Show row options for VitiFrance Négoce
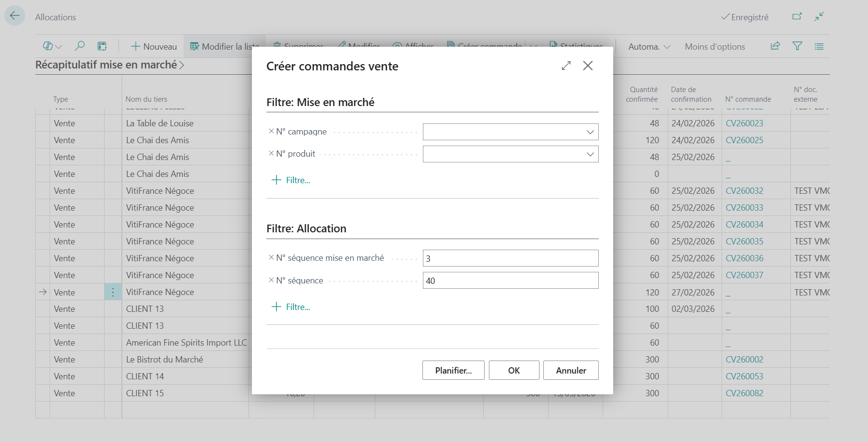The width and height of the screenshot is (868, 442). (113, 292)
